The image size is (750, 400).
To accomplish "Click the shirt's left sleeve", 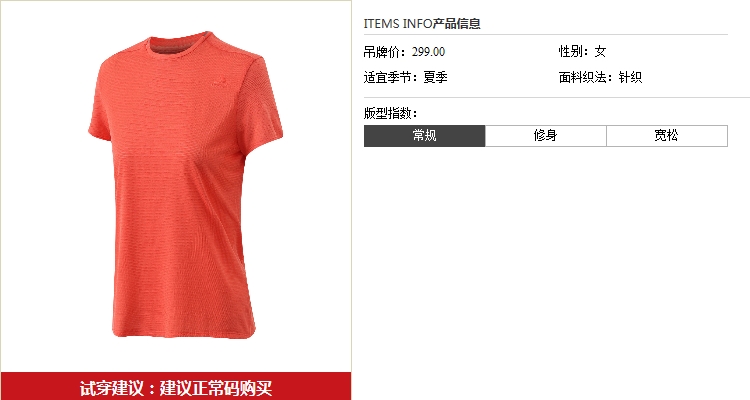I will point(101,106).
